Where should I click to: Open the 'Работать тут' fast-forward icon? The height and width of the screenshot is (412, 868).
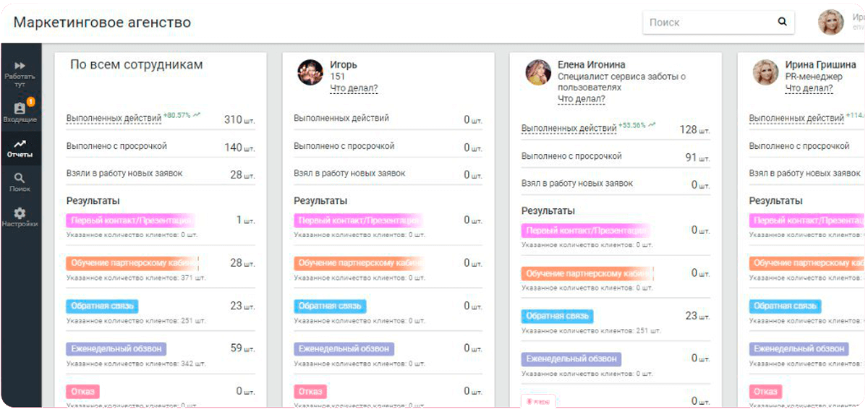[20, 66]
